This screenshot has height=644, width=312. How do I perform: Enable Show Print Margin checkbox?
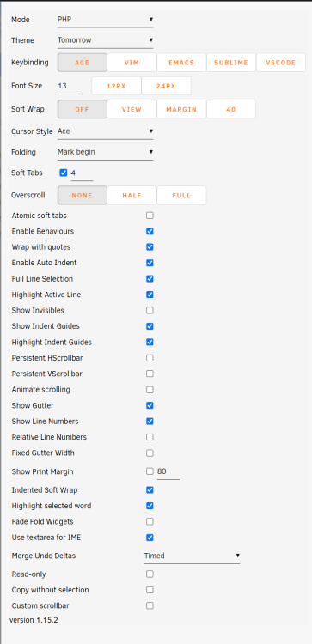click(150, 471)
